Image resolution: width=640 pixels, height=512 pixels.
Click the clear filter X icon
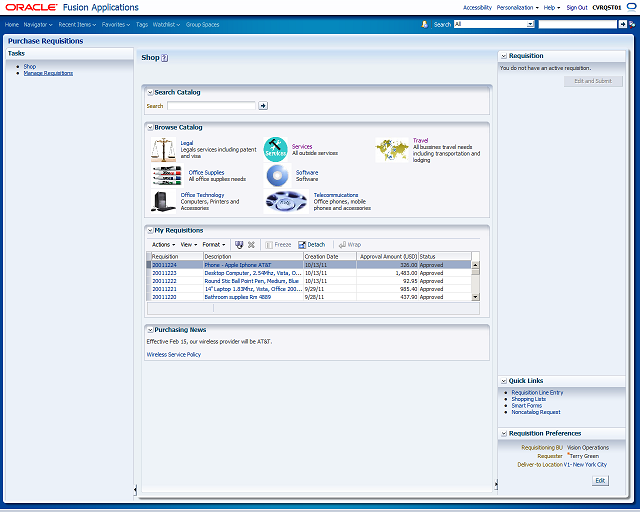click(x=251, y=245)
